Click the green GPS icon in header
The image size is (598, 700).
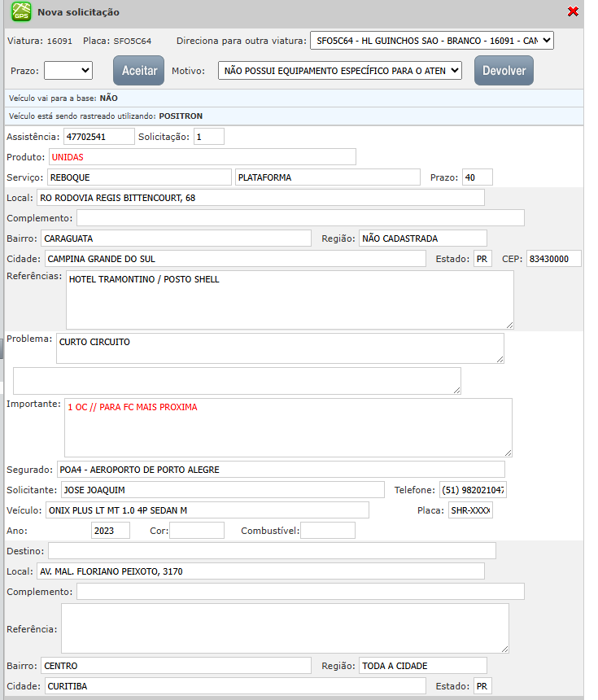click(21, 12)
